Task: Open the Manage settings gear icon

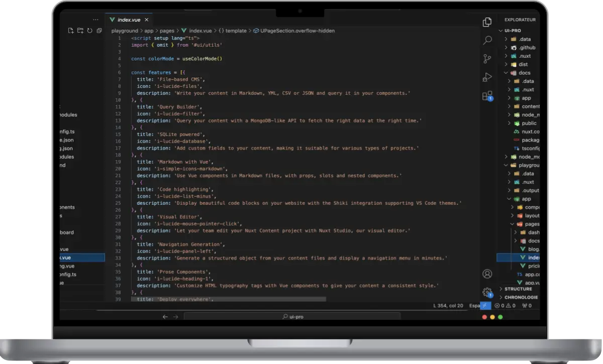Action: [x=486, y=292]
